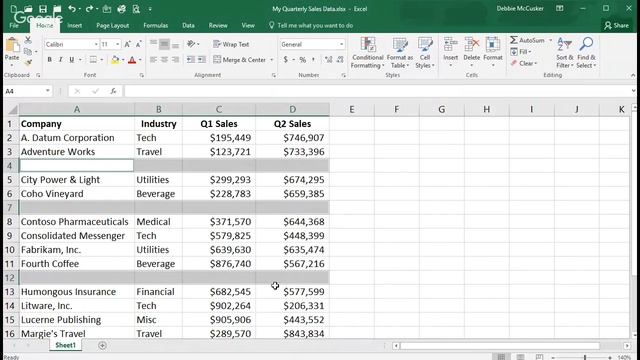This screenshot has height=360, width=640.
Task: Toggle Wrap Text
Action: (231, 44)
